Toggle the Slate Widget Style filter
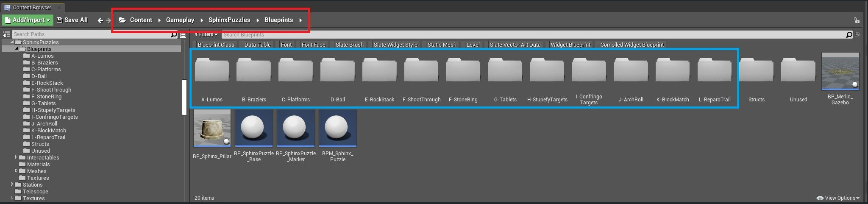The height and width of the screenshot is (204, 868). click(x=395, y=45)
